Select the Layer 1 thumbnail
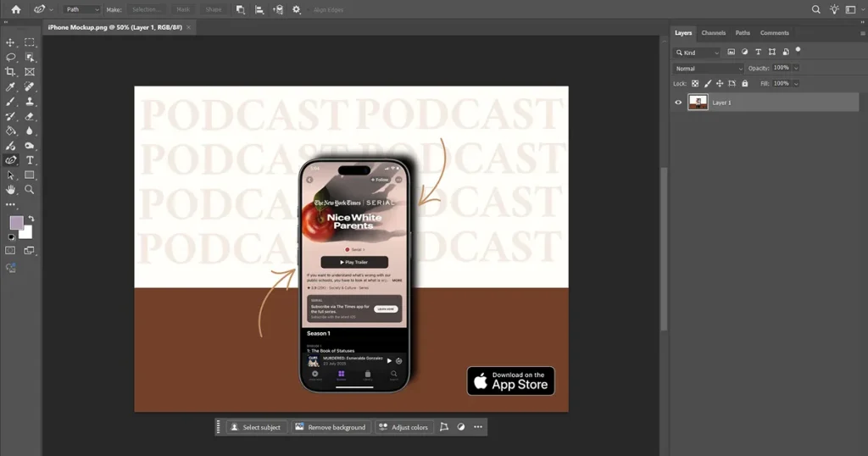868x456 pixels. point(698,103)
